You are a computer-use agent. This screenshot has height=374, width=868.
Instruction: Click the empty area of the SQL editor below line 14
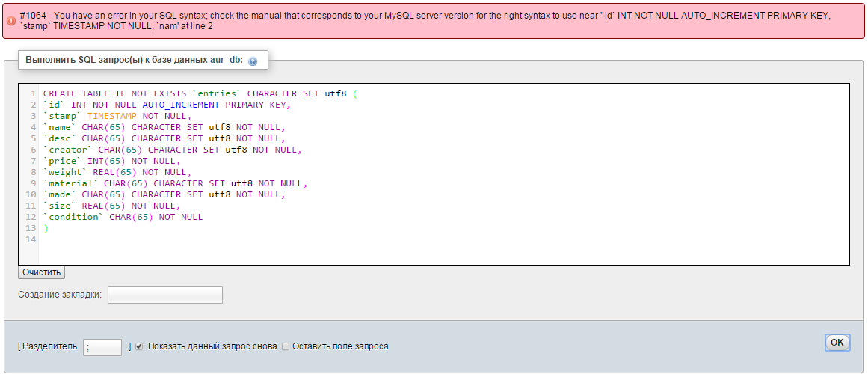pos(443,254)
